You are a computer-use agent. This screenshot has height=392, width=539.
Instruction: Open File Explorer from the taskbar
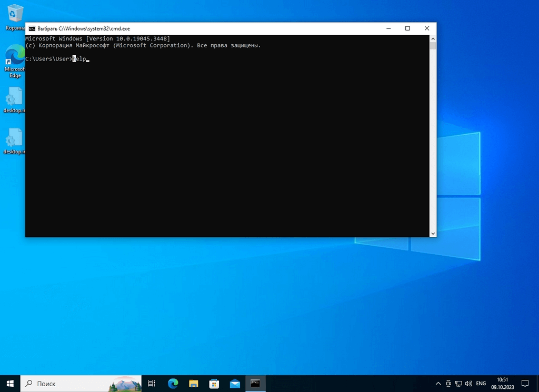194,384
